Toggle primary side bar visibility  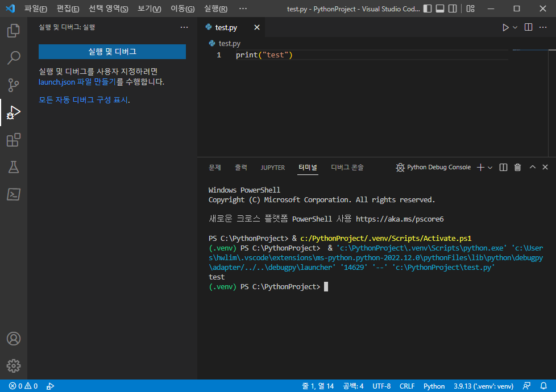(428, 9)
